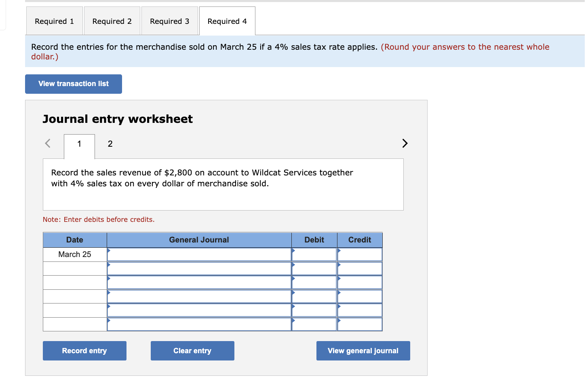Open General Journal account dropdown in second row
The width and height of the screenshot is (586, 392).
[x=199, y=269]
